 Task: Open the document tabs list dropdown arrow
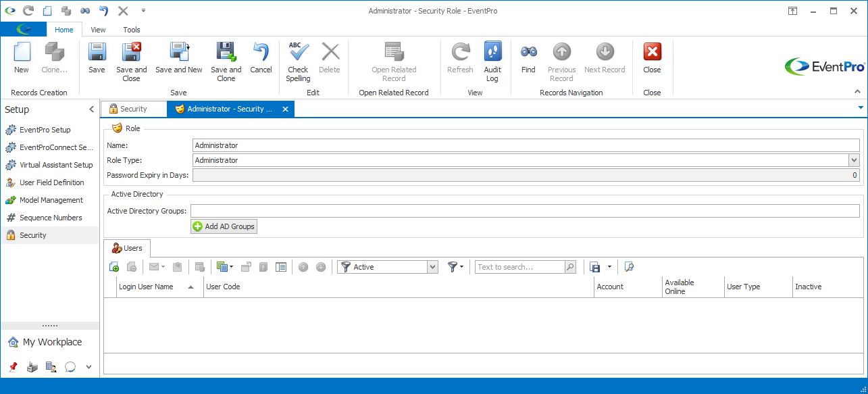(x=861, y=107)
